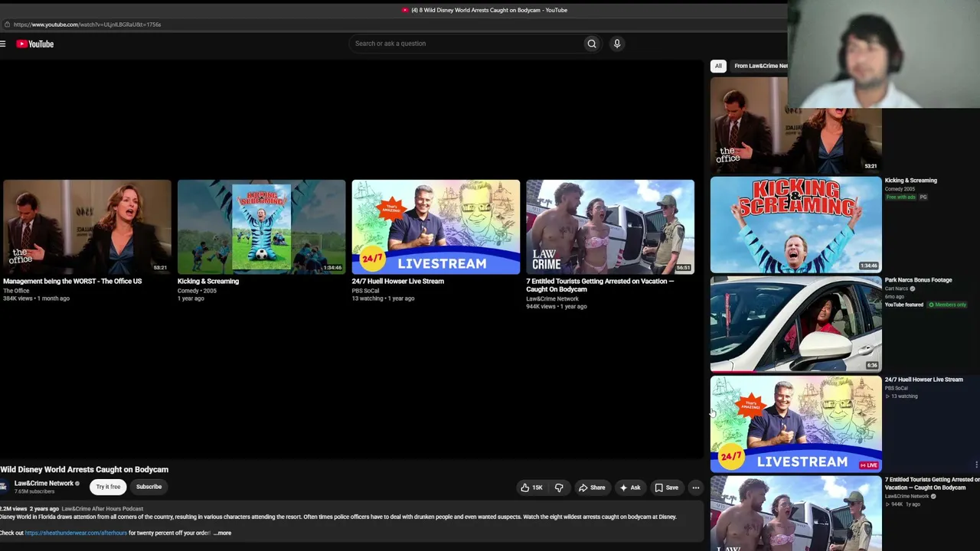The width and height of the screenshot is (980, 551).
Task: Click the 7.65M subscribers count
Action: (x=34, y=491)
